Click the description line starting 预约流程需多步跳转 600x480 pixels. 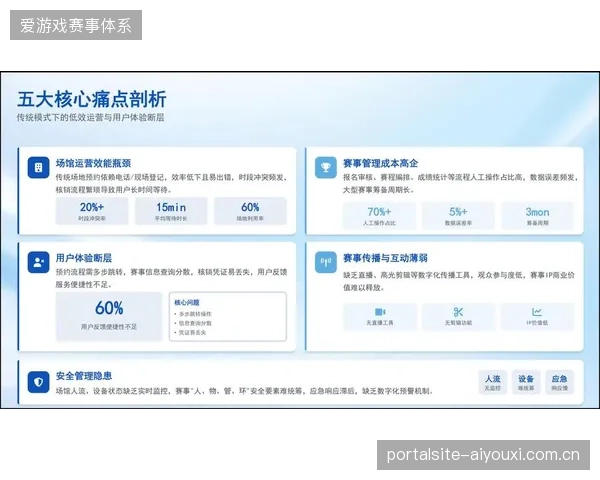(171, 272)
